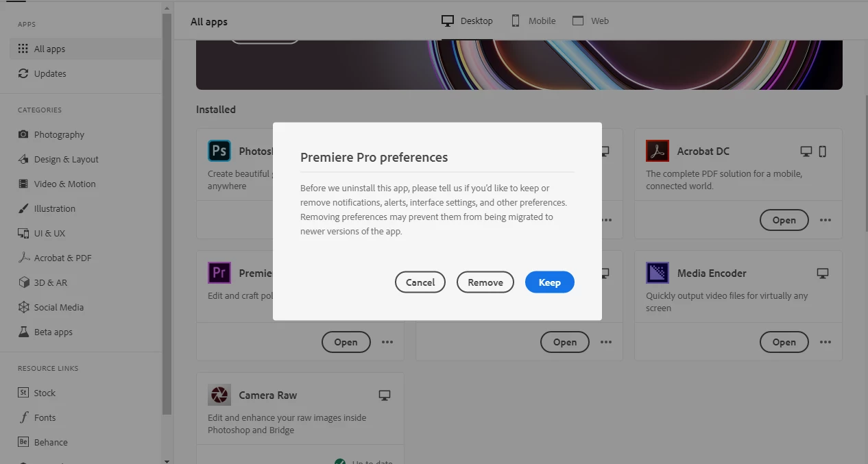
Task: Show more options for the middle top card
Action: click(x=606, y=220)
